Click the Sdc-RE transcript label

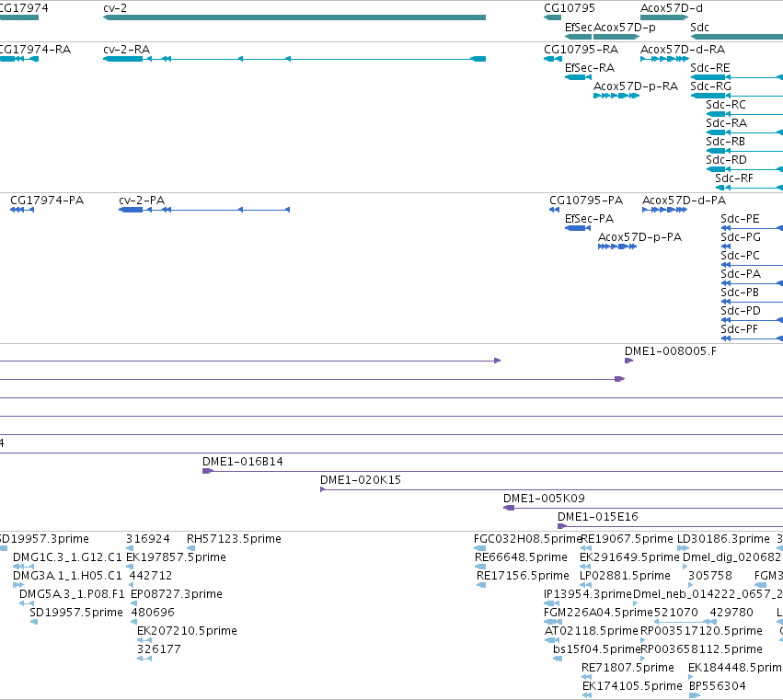(710, 68)
